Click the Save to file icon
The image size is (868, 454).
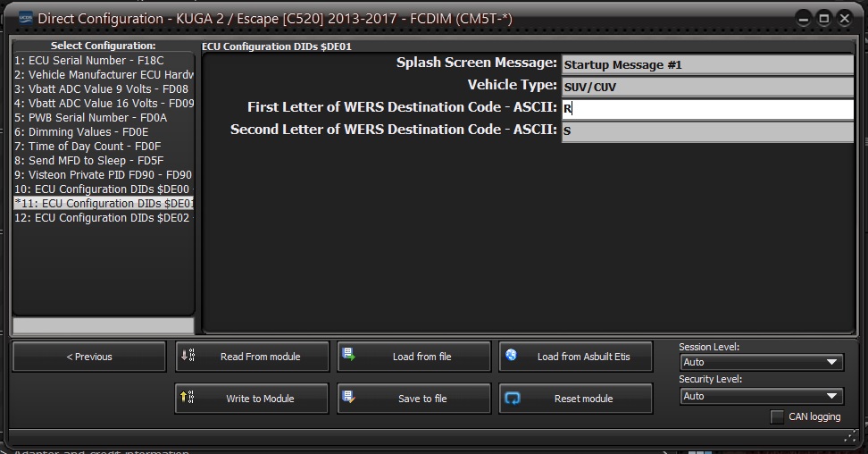[349, 397]
